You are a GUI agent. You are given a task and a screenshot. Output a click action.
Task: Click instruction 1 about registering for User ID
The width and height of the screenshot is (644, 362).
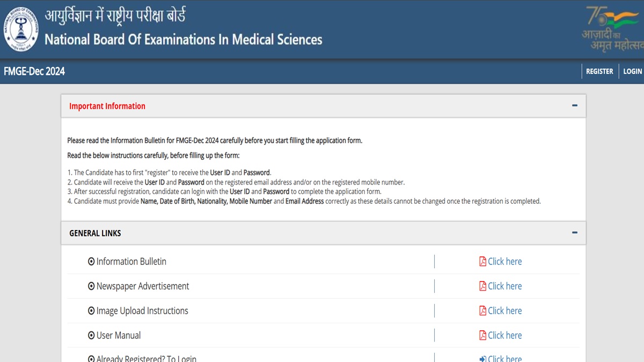(x=169, y=173)
